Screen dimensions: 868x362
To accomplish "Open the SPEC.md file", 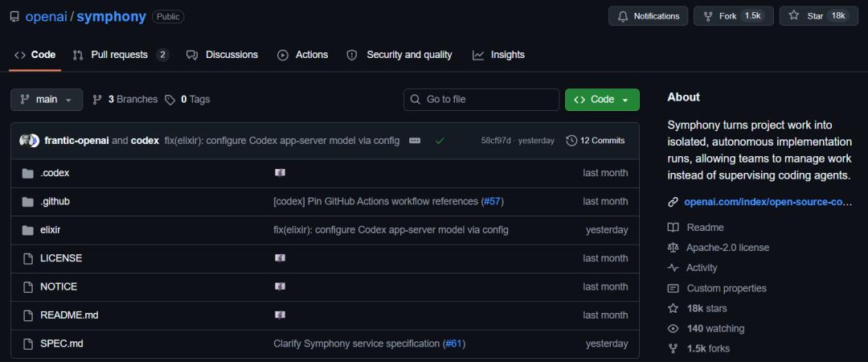I will (x=61, y=343).
